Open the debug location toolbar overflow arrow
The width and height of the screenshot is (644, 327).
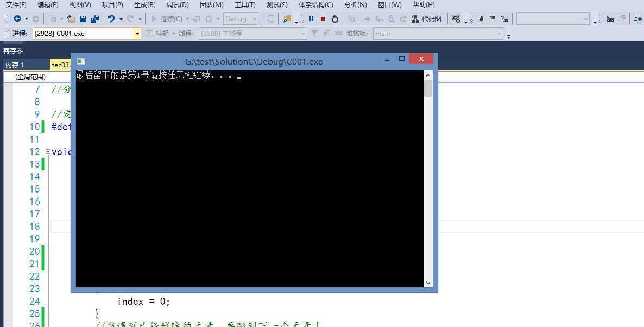(508, 36)
